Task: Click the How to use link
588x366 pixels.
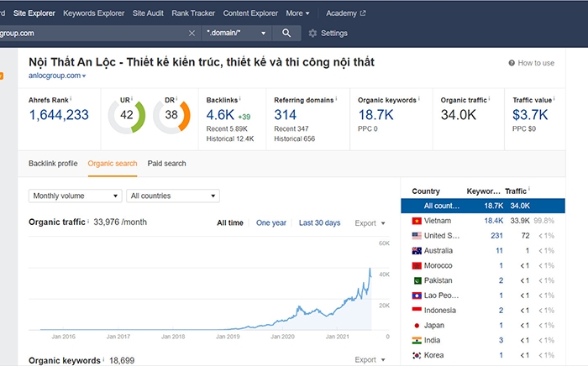Action: tap(536, 63)
